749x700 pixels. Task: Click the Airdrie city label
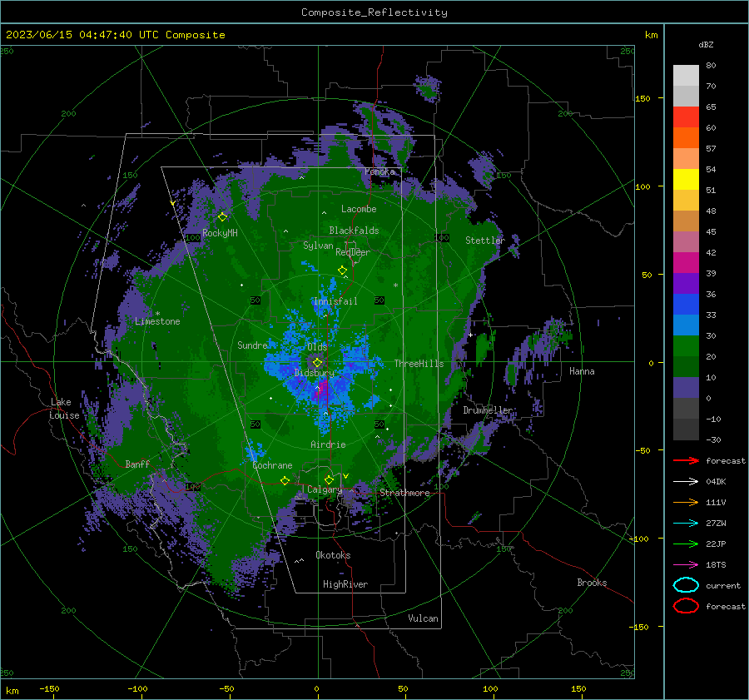(x=328, y=444)
